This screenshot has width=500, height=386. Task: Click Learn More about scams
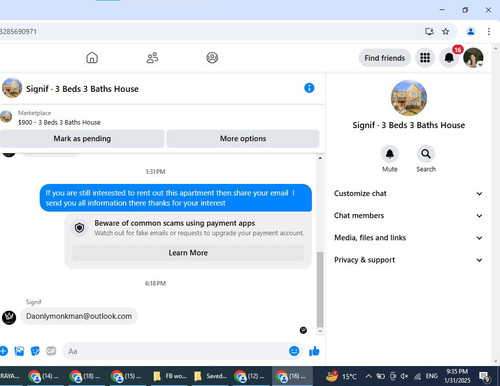click(x=188, y=253)
